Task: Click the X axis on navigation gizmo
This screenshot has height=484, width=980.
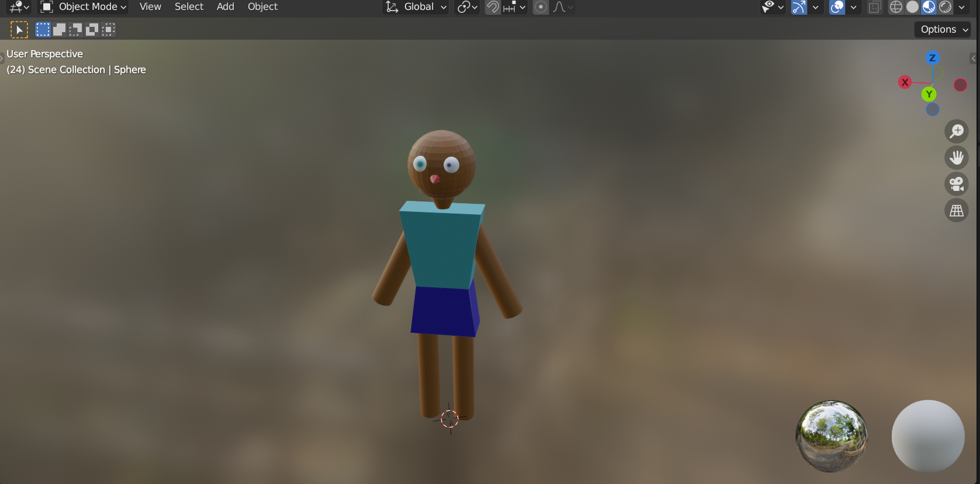Action: pos(905,82)
